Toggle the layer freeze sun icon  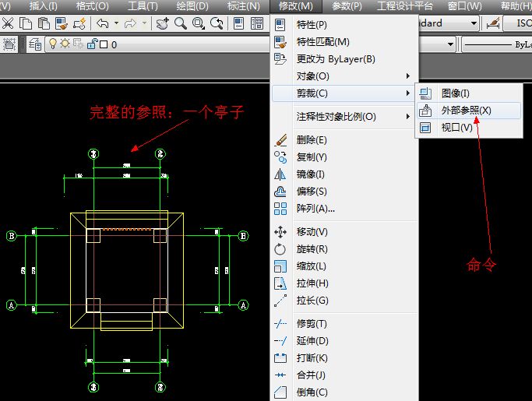[66, 45]
